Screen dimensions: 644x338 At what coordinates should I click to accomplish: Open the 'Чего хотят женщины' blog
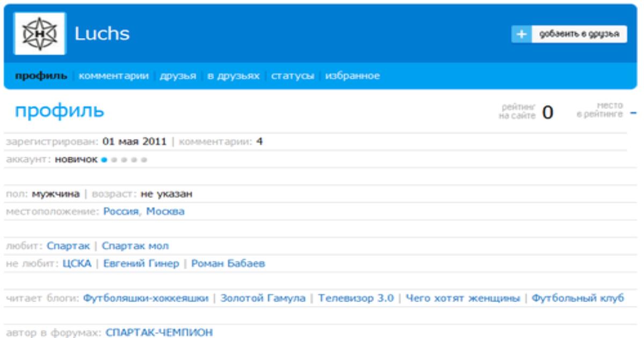tap(463, 298)
